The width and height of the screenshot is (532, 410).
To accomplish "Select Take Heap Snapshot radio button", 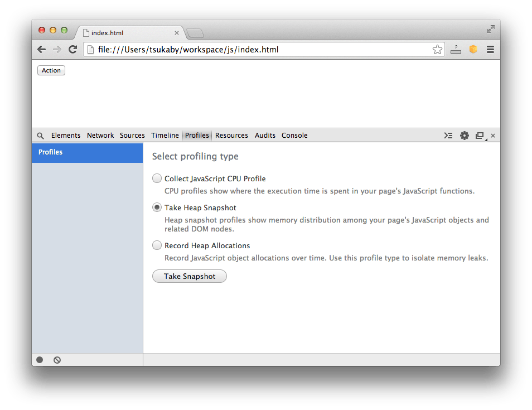I will point(157,208).
